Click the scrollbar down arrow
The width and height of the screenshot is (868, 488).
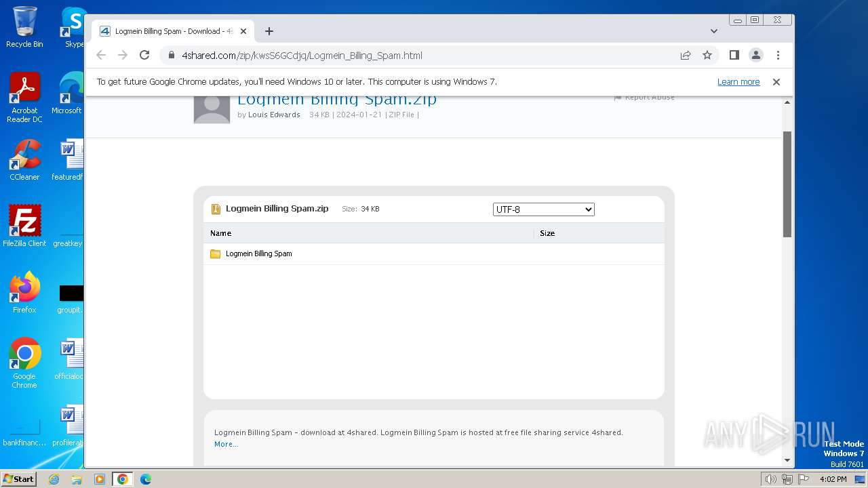point(787,460)
